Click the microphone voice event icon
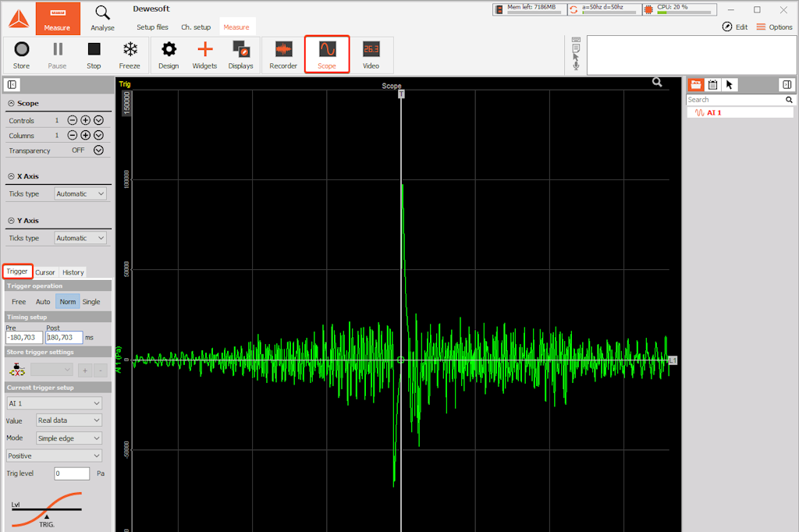The height and width of the screenshot is (532, 799). 576,66
